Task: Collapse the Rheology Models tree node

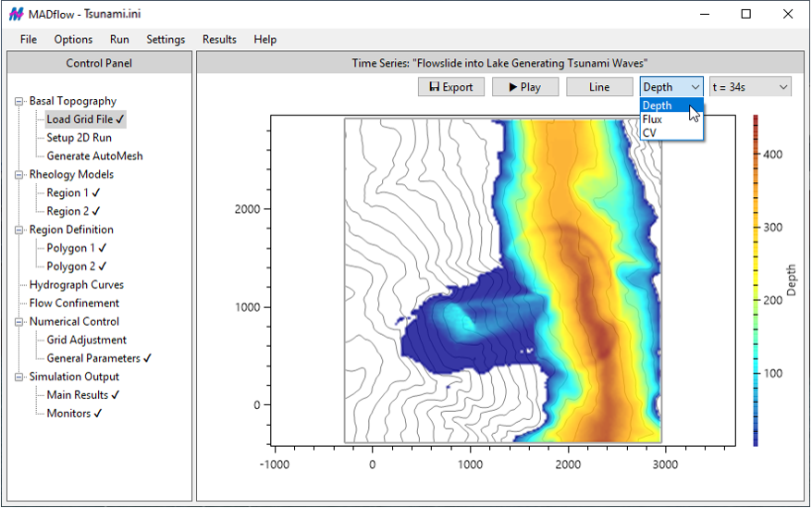Action: (x=19, y=175)
